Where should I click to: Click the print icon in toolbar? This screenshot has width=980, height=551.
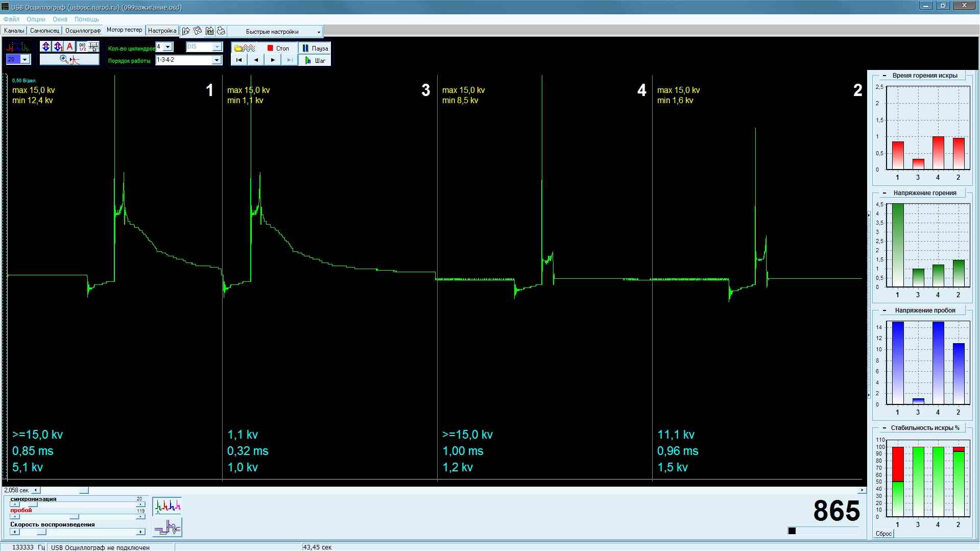[221, 31]
